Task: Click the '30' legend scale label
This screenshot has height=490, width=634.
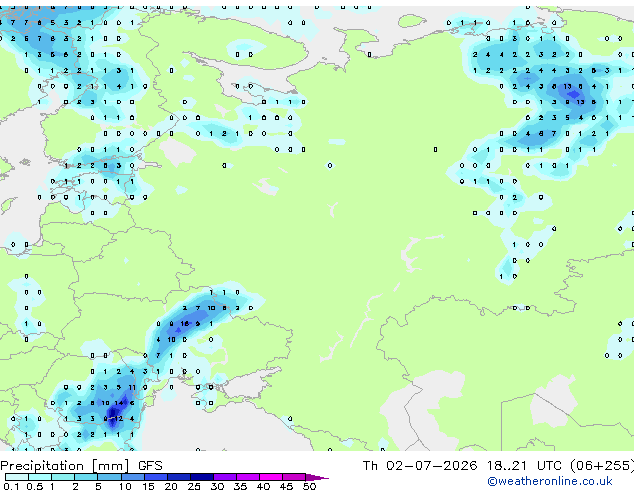Action: point(217,486)
